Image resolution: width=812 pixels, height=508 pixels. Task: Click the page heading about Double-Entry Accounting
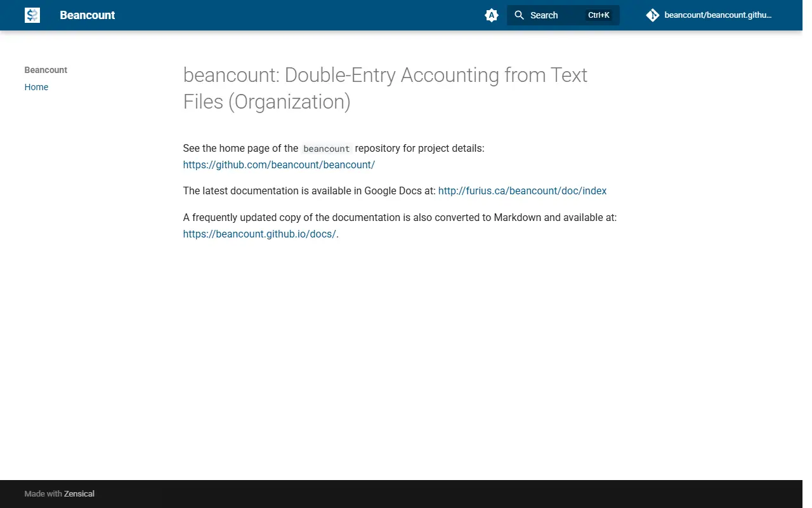tap(386, 88)
